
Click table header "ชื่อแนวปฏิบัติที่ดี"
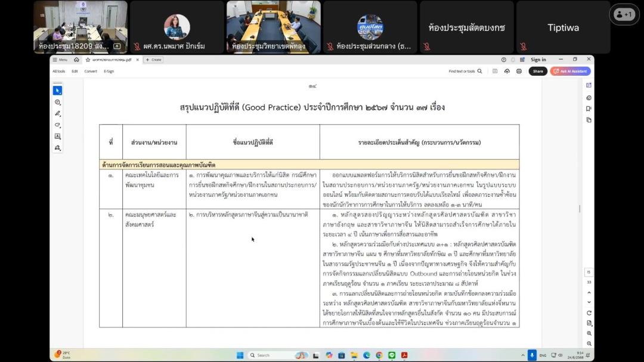coord(253,143)
